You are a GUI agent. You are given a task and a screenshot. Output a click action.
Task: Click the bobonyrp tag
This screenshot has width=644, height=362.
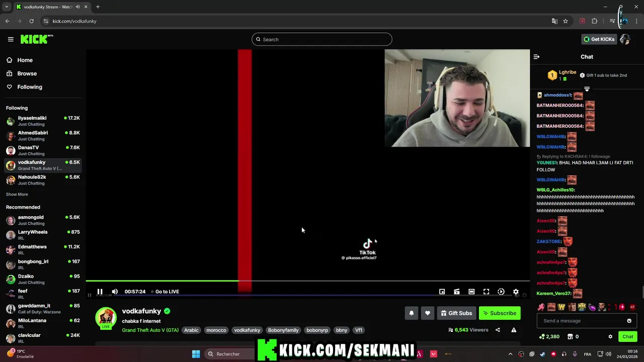coord(317,330)
